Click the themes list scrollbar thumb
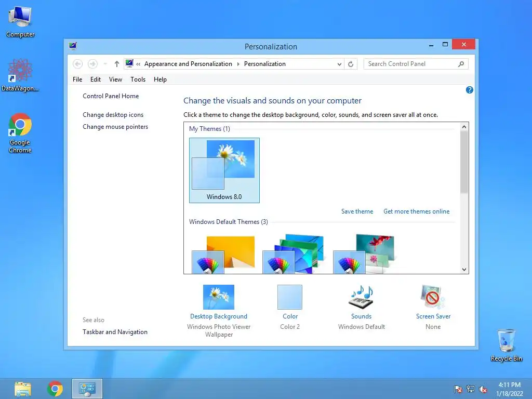The width and height of the screenshot is (532, 399). click(464, 162)
